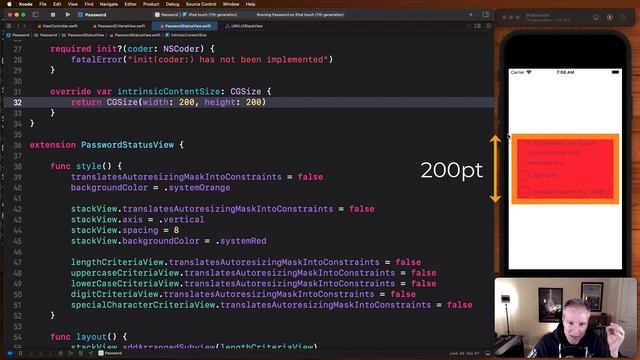Click PasswordStatusView.swift in the jump bar
The width and height of the screenshot is (640, 360).
[x=135, y=35]
